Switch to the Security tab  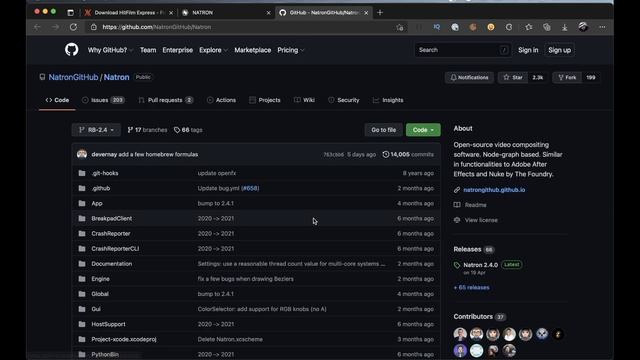point(344,100)
